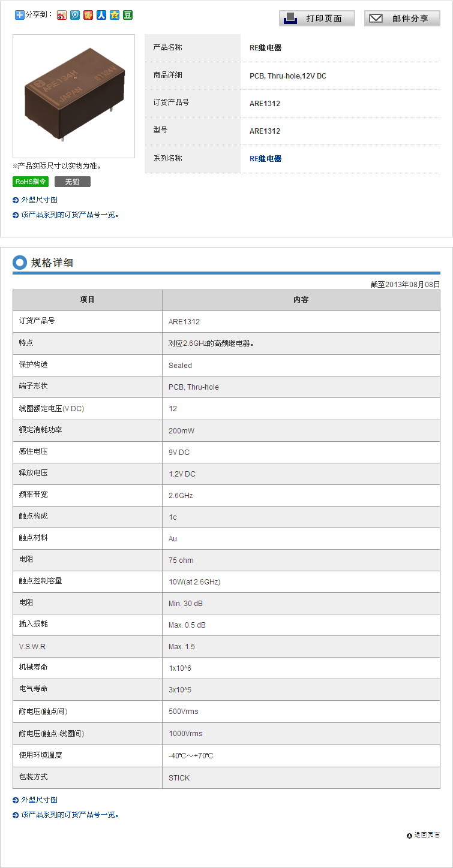
Task: Open the bottom 外型尺寸图 link
Action: tap(39, 800)
